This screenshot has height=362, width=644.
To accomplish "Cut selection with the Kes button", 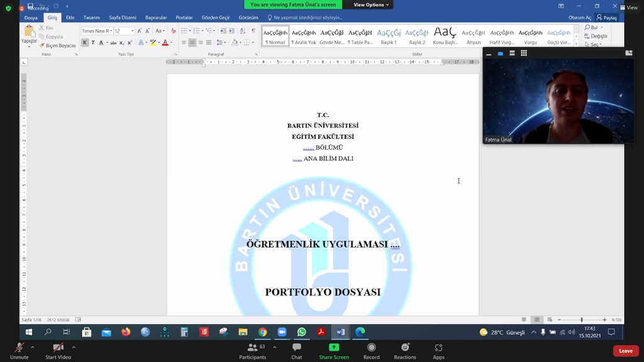I will 47,28.
